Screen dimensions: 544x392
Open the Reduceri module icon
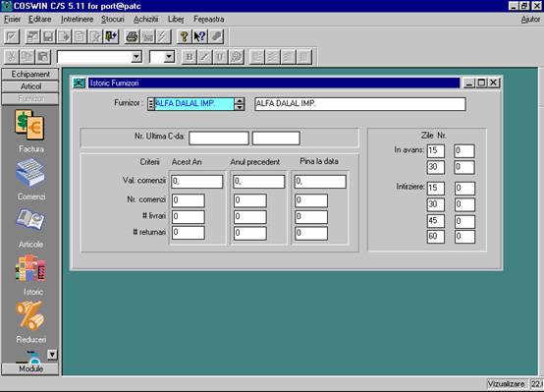[x=29, y=315]
